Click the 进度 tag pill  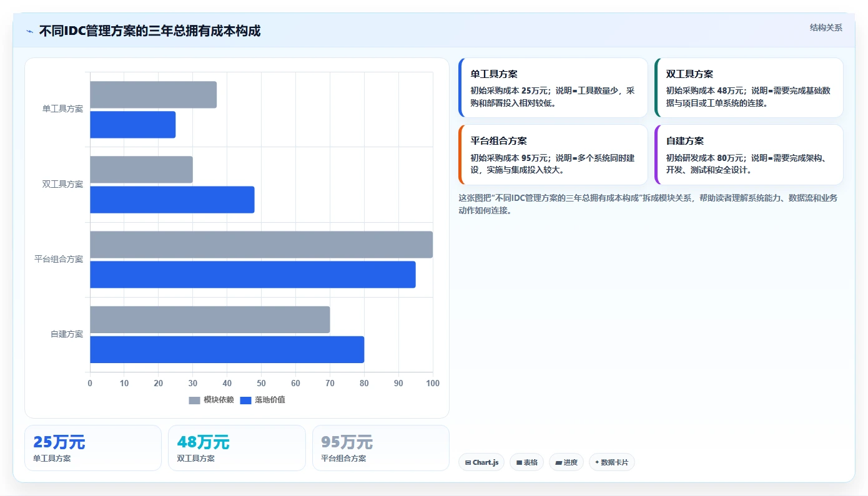pyautogui.click(x=566, y=462)
